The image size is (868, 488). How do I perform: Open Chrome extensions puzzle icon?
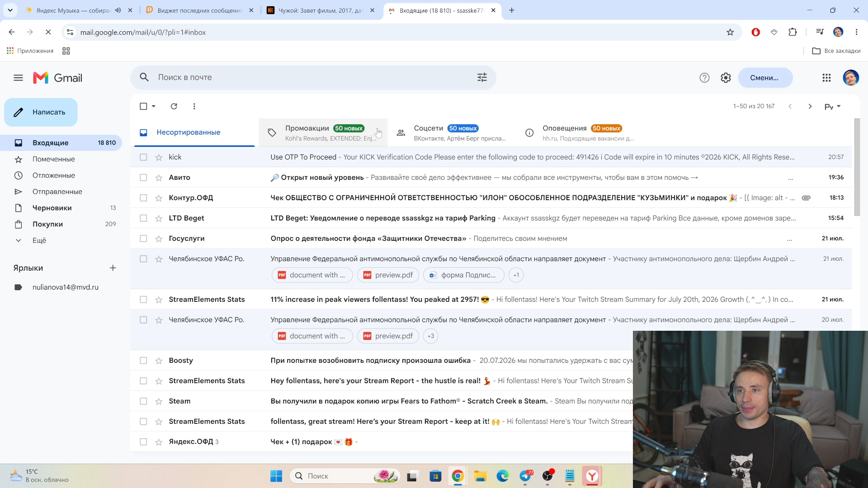[793, 32]
